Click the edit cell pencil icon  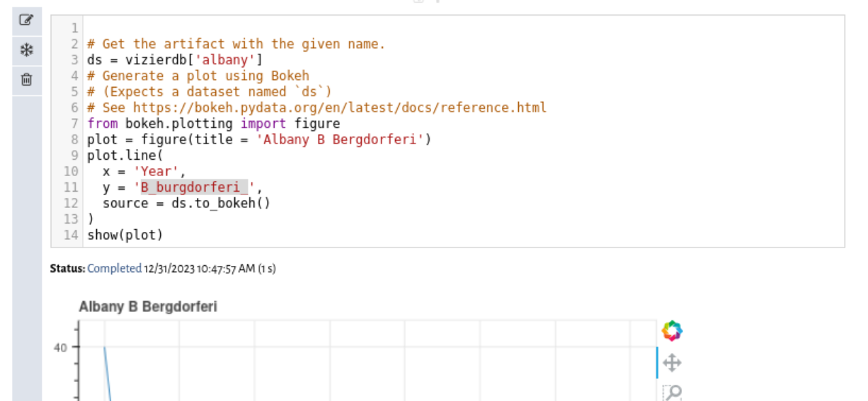coord(26,20)
